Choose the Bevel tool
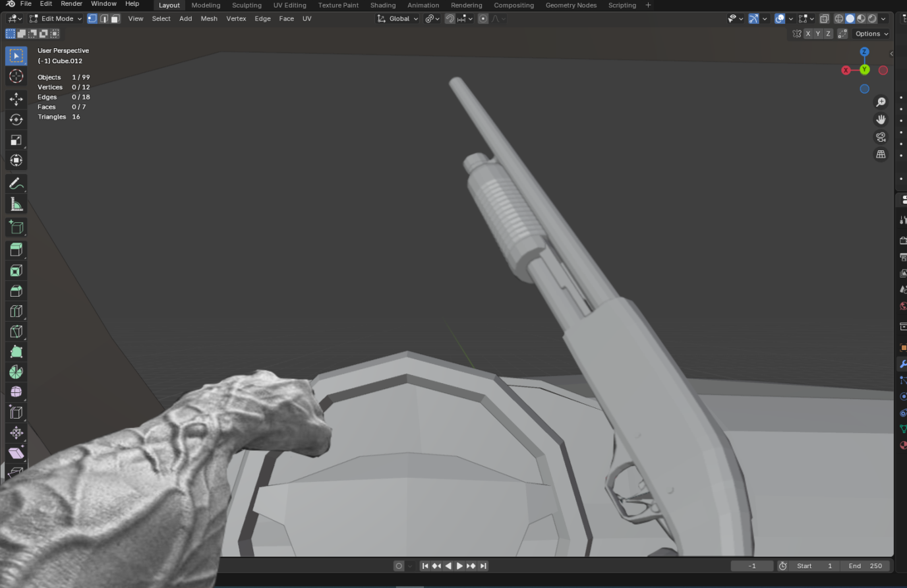Image resolution: width=907 pixels, height=588 pixels. tap(16, 291)
